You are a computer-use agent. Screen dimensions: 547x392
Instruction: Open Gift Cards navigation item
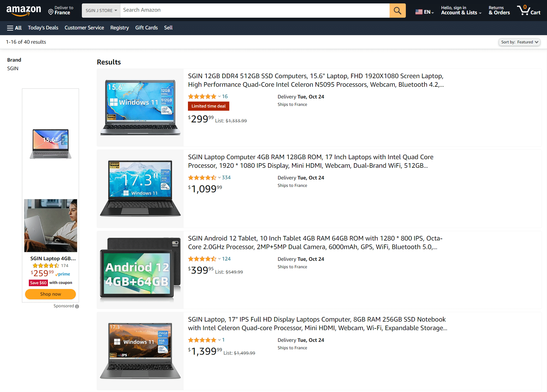pos(146,28)
